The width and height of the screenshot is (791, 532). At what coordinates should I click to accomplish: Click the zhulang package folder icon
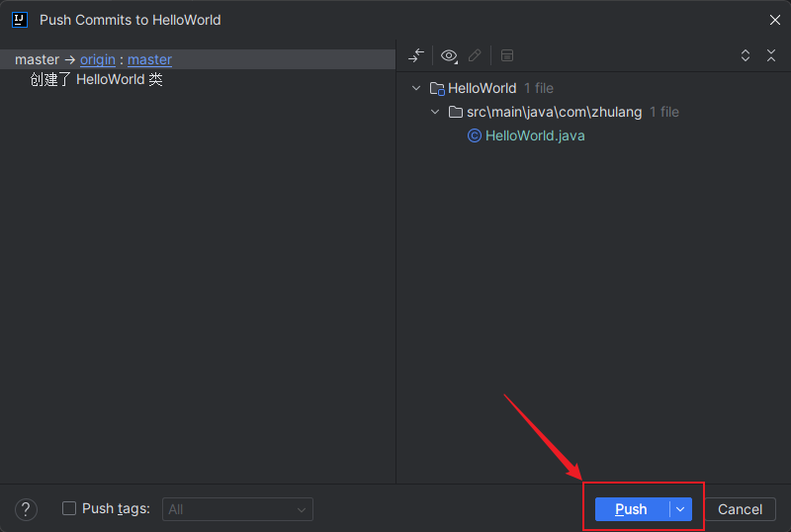click(x=456, y=112)
